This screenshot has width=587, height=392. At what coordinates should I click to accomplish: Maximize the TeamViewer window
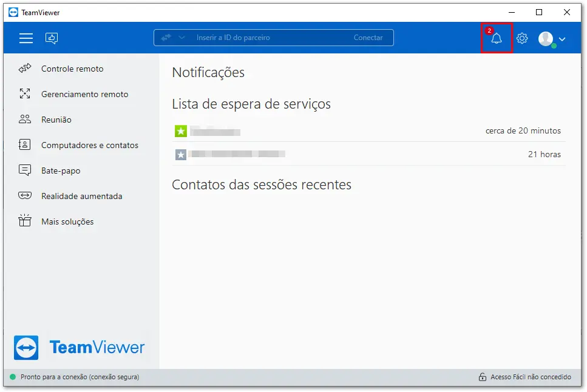tap(539, 12)
